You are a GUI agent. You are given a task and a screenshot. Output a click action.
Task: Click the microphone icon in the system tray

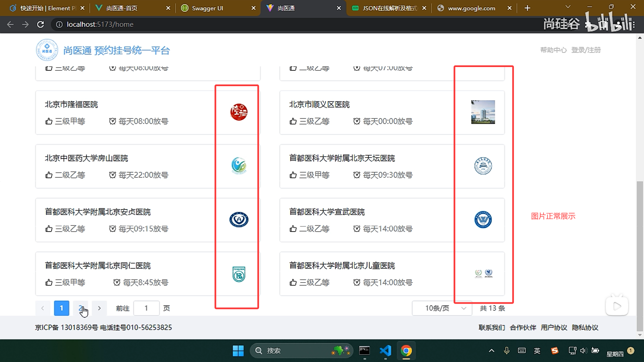point(506,351)
